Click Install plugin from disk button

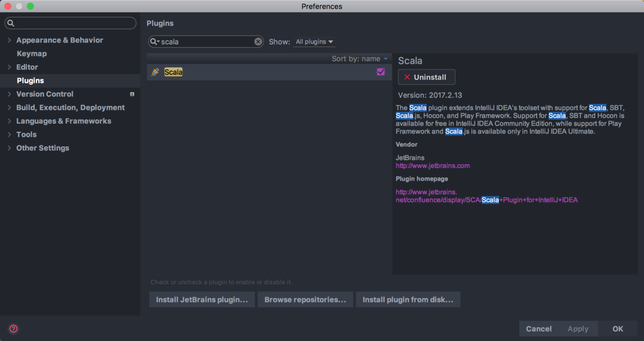(408, 299)
